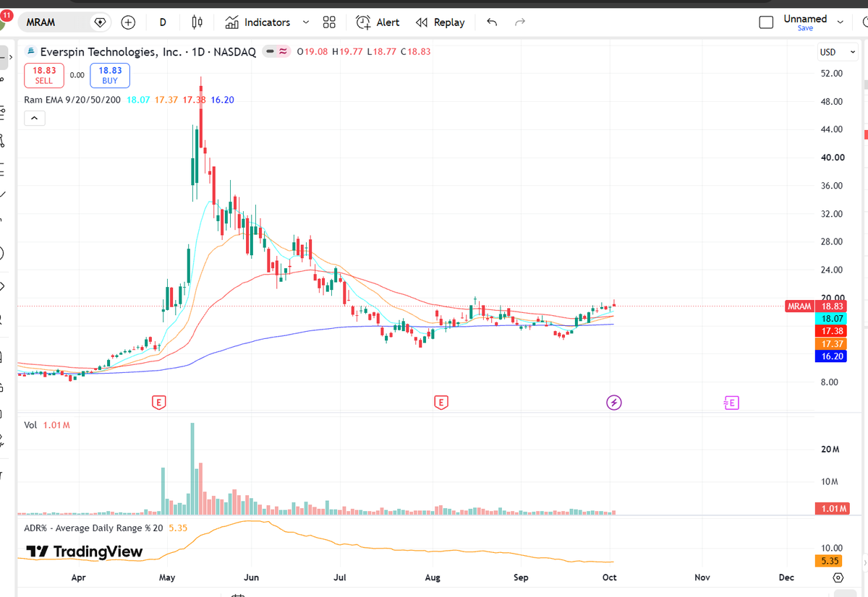Collapse the indicator legend arrow
This screenshot has height=597, width=868.
35,119
